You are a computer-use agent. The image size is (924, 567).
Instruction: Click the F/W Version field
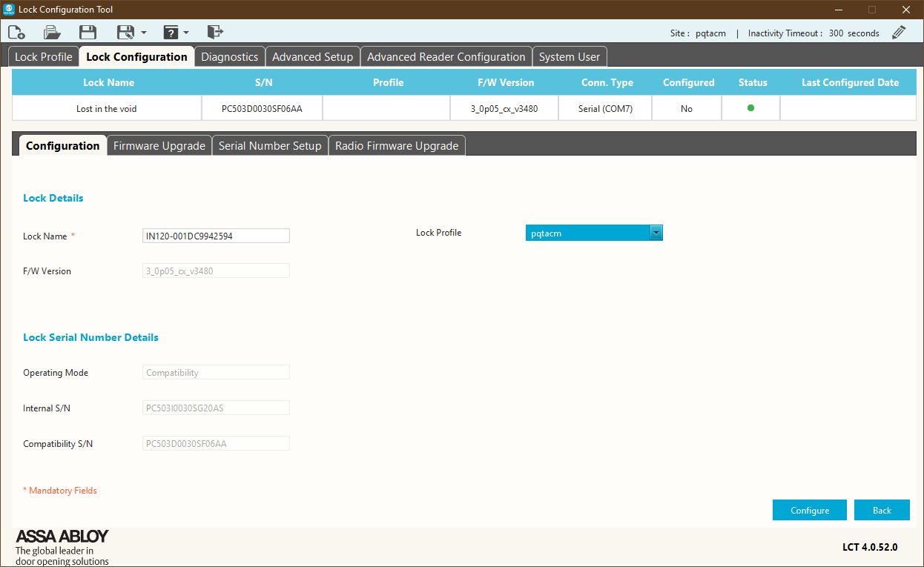pos(216,271)
